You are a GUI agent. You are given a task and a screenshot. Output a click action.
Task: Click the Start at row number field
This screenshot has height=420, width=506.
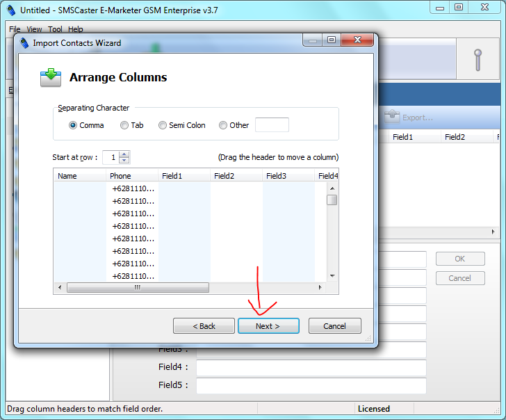(111, 158)
